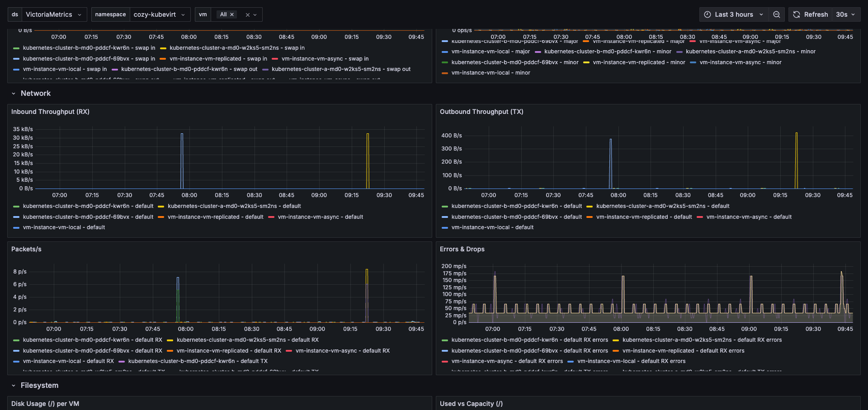Open the time picker clock icon
Viewport: 868px width, 410px height.
click(x=708, y=14)
